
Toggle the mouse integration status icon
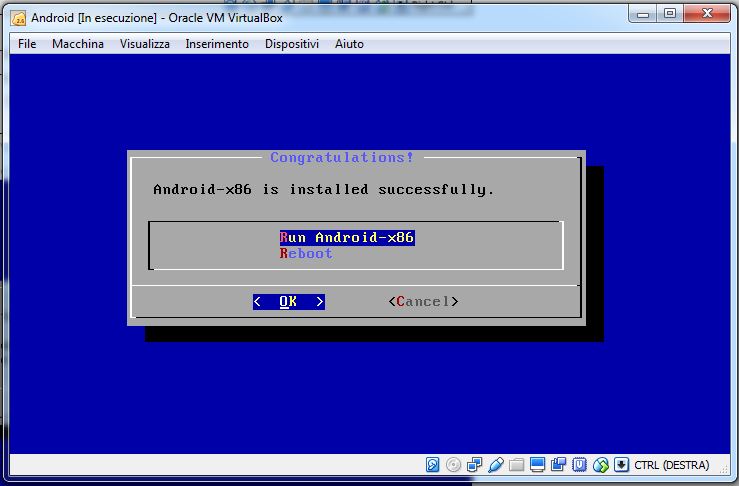pyautogui.click(x=600, y=465)
